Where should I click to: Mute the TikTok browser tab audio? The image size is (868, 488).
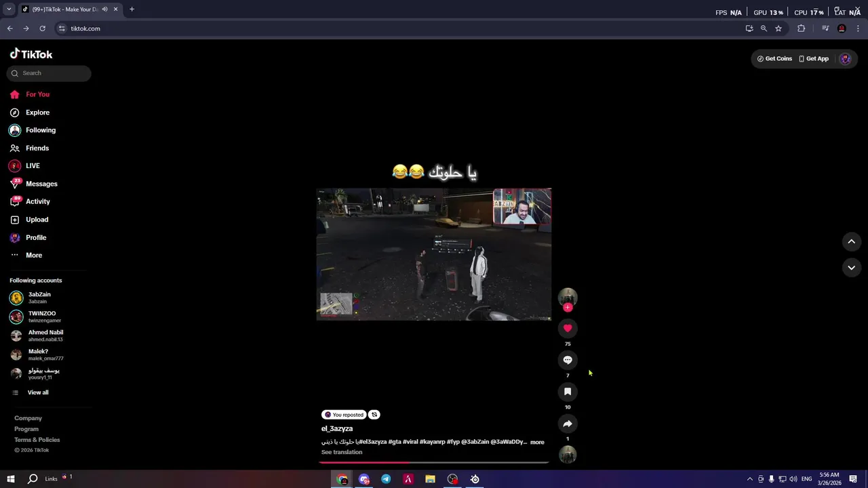click(105, 9)
